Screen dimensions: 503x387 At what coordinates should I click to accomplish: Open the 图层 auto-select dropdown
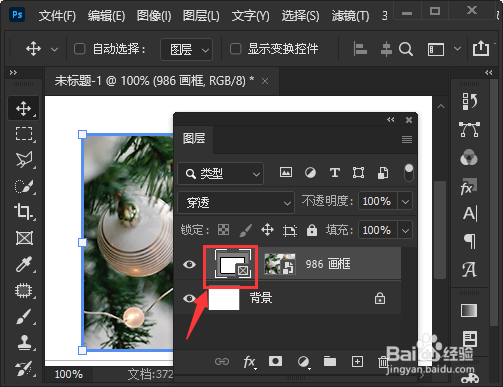(x=186, y=49)
